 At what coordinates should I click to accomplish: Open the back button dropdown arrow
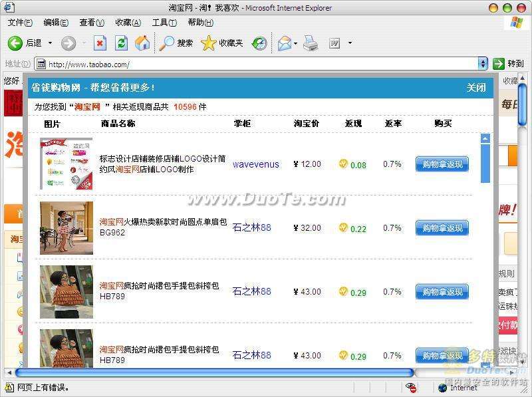pyautogui.click(x=51, y=43)
